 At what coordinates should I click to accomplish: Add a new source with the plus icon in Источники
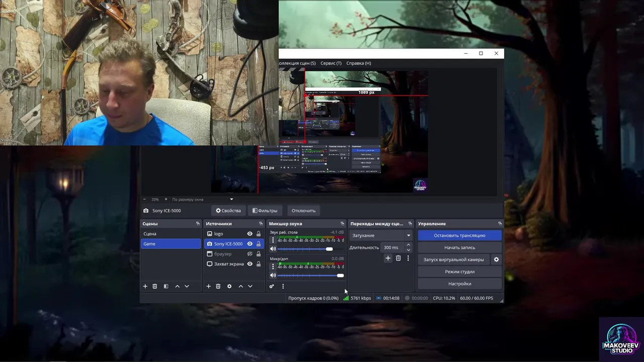tap(208, 286)
